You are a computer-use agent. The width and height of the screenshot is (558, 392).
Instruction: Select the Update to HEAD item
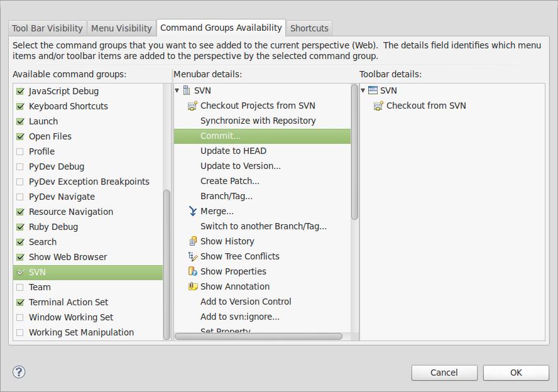coord(234,151)
